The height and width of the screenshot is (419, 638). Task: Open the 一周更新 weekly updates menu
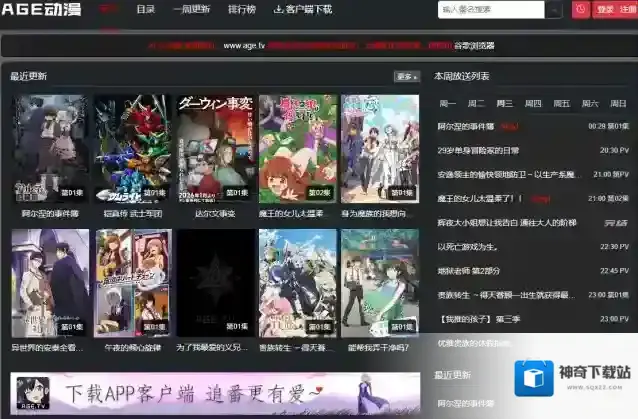click(192, 9)
